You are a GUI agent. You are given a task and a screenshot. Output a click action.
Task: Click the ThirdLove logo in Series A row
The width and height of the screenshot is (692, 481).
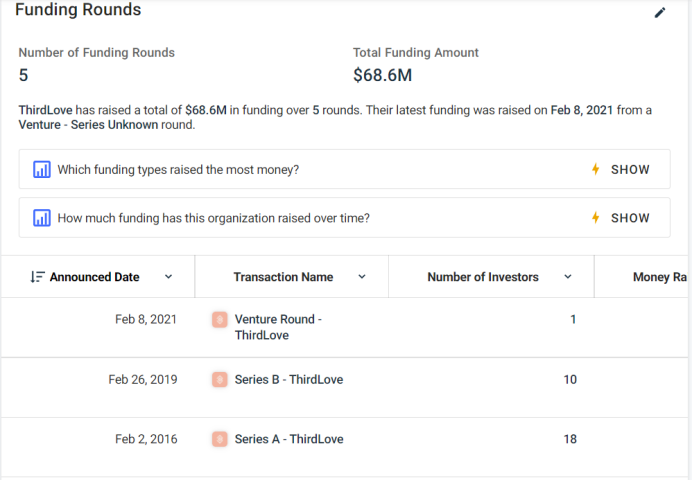click(x=220, y=439)
